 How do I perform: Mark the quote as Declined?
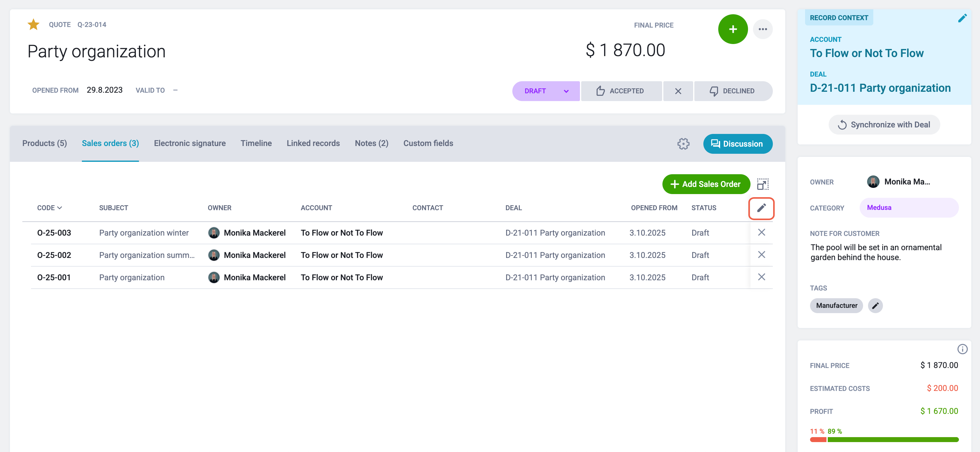pyautogui.click(x=733, y=91)
